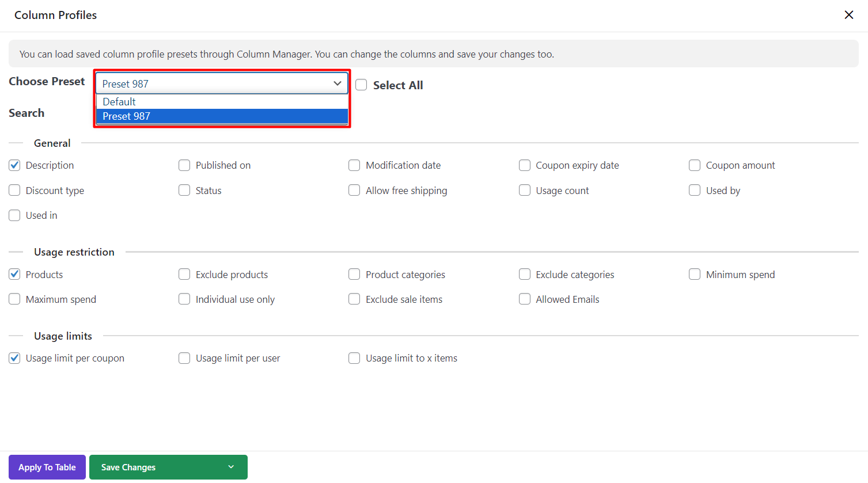Check Minimum spend checkbox

click(695, 275)
